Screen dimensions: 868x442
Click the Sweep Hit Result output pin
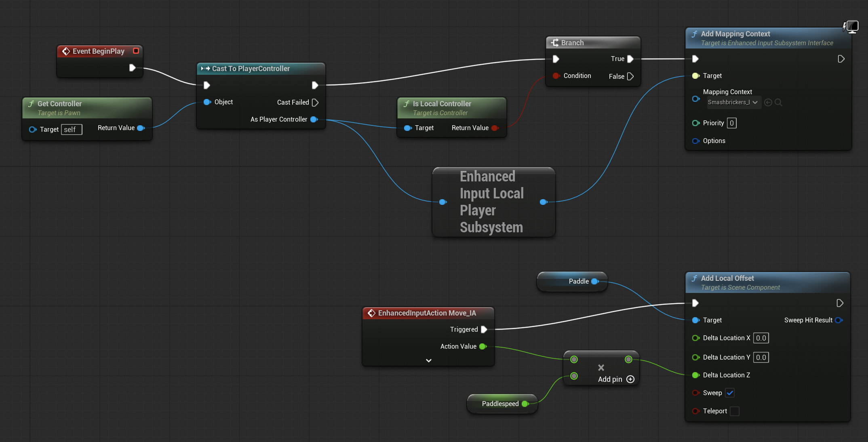point(839,320)
